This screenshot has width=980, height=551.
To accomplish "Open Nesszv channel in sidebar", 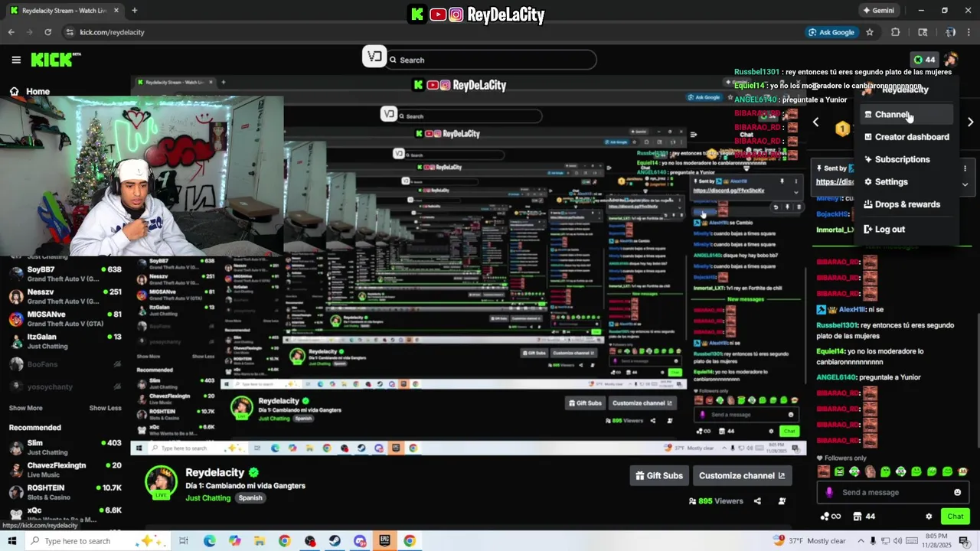I will coord(65,296).
